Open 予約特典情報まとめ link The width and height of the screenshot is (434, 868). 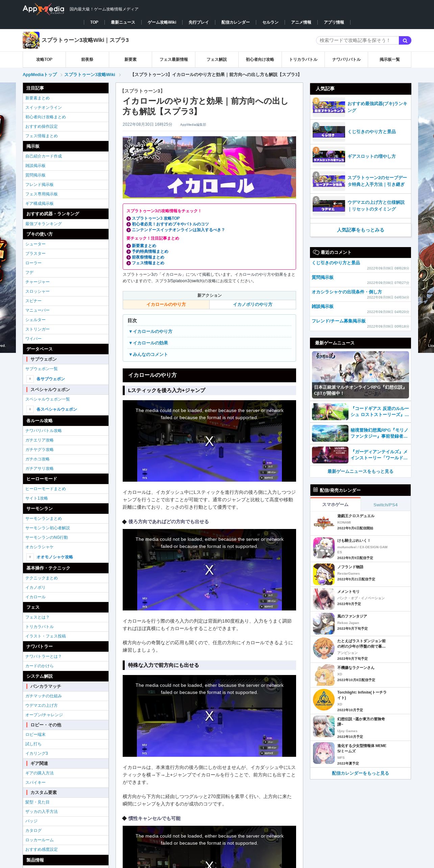coord(150,251)
